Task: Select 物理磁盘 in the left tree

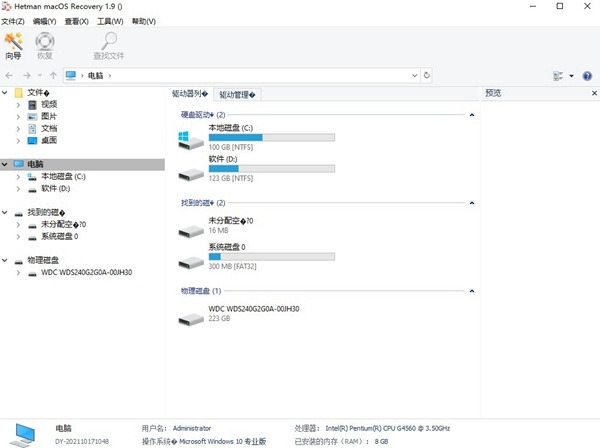Action: (43, 261)
